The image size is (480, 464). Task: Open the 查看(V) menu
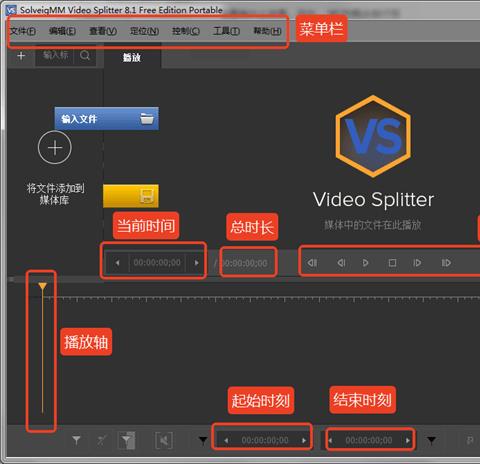pyautogui.click(x=103, y=31)
